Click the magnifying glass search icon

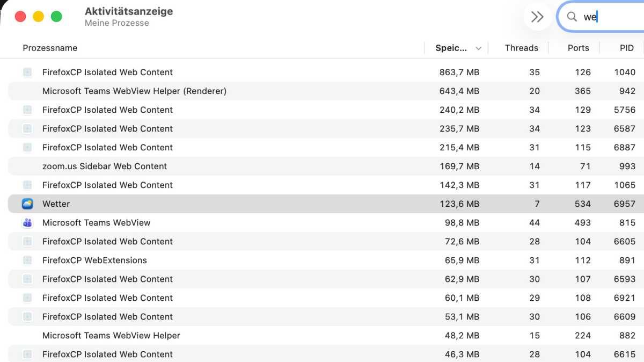pyautogui.click(x=572, y=17)
